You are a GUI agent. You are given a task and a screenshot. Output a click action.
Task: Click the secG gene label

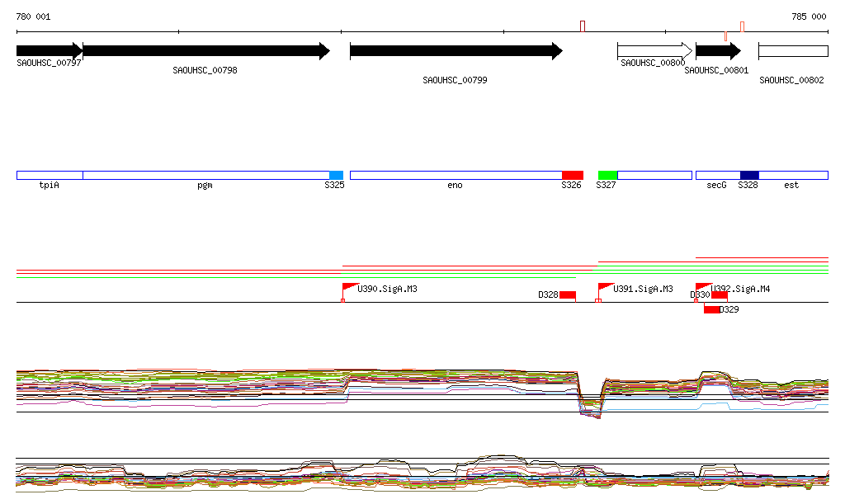click(716, 186)
